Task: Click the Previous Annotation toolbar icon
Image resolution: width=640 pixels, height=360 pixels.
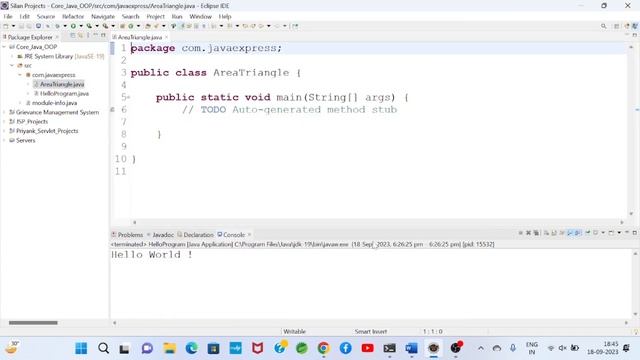Action: coord(229,26)
